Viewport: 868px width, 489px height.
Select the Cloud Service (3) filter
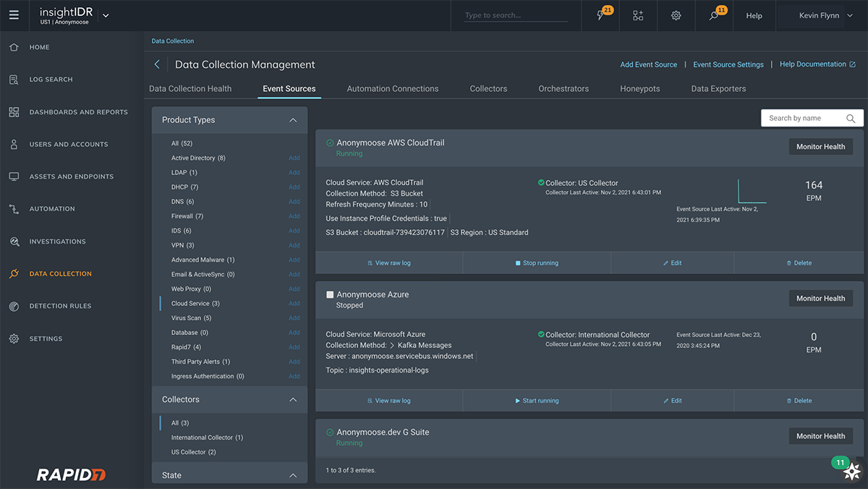pyautogui.click(x=195, y=304)
